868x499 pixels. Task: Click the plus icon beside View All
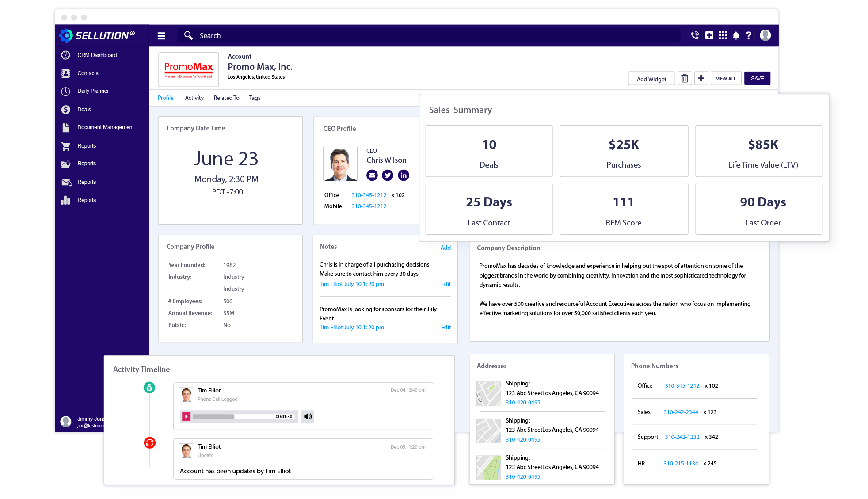[x=701, y=78]
